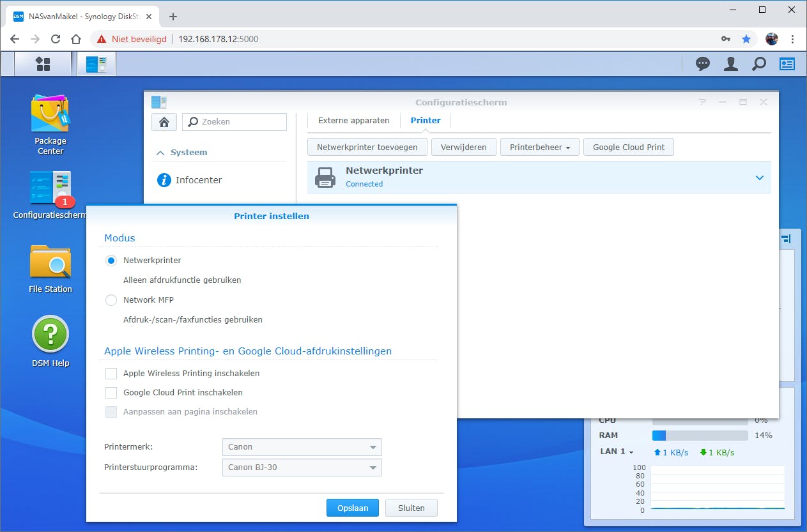Enable Apple Wireless Printing checkbox

point(111,374)
